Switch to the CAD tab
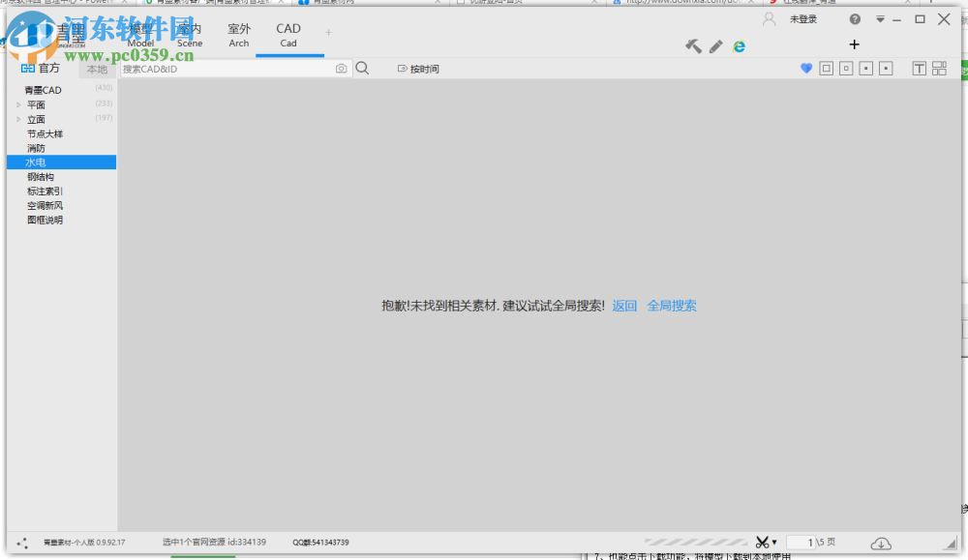This screenshot has height=560, width=968. [287, 34]
